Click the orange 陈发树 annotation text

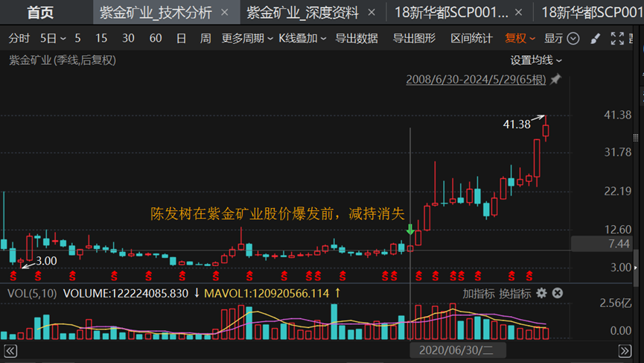(278, 214)
